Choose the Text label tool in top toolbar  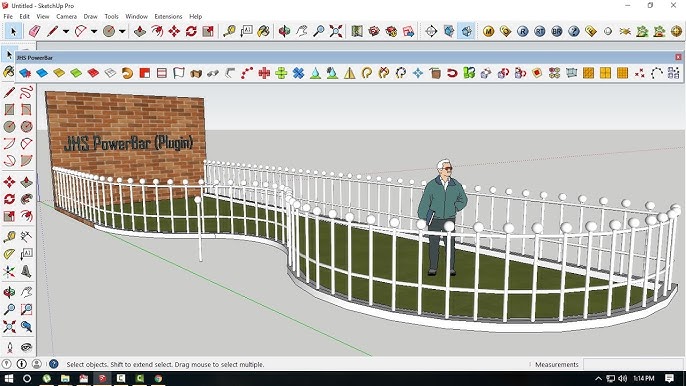[246, 31]
